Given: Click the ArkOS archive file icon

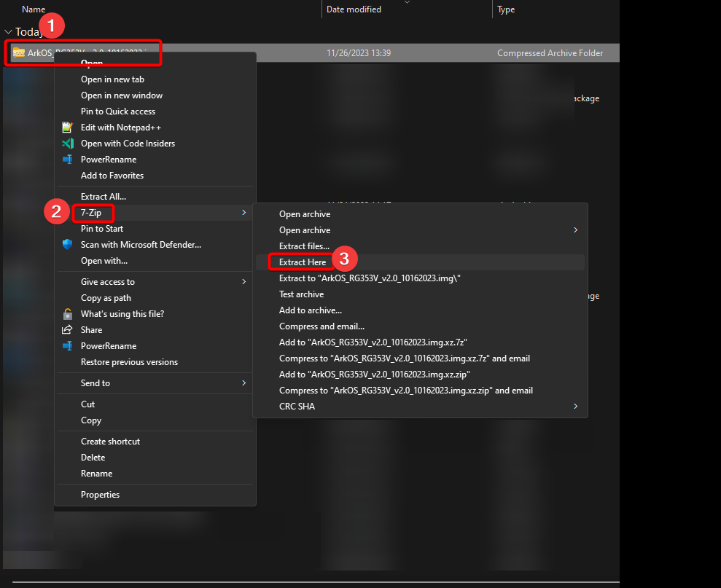Looking at the screenshot, I should 19,53.
